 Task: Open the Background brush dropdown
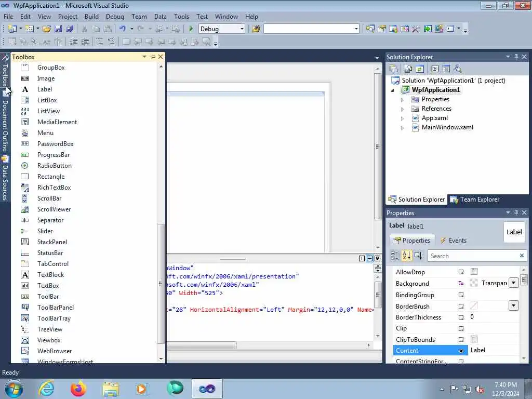[x=514, y=283]
